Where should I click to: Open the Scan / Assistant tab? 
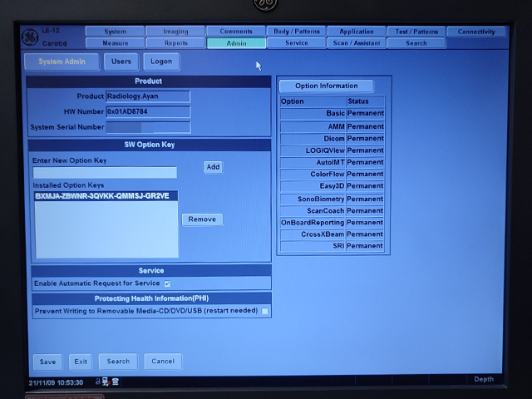tap(357, 43)
